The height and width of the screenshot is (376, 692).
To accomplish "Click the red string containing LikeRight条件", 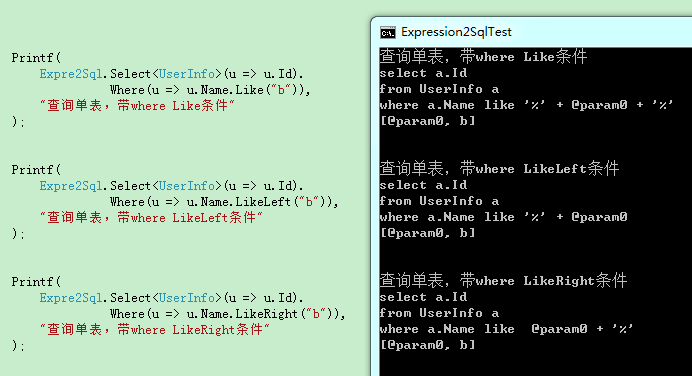I will 155,330.
